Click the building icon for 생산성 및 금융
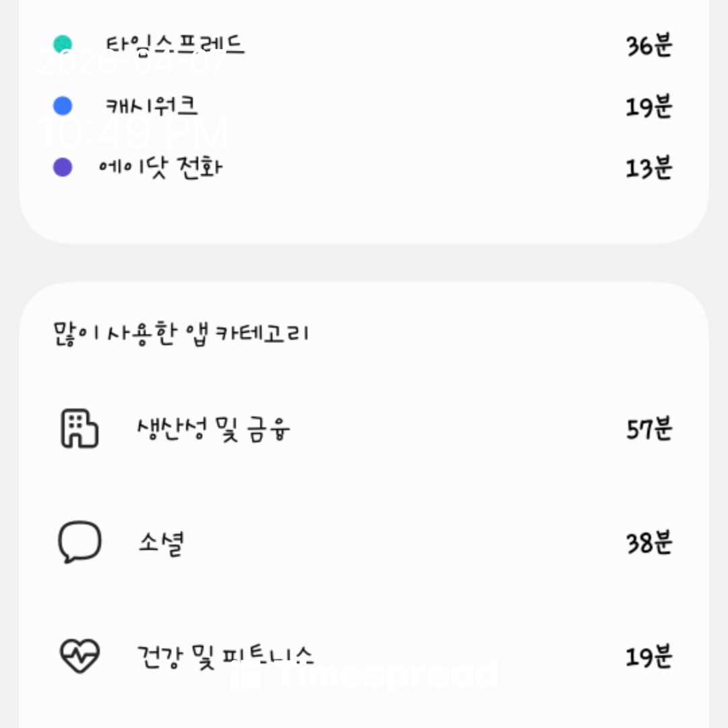Image resolution: width=728 pixels, height=728 pixels. point(79,429)
